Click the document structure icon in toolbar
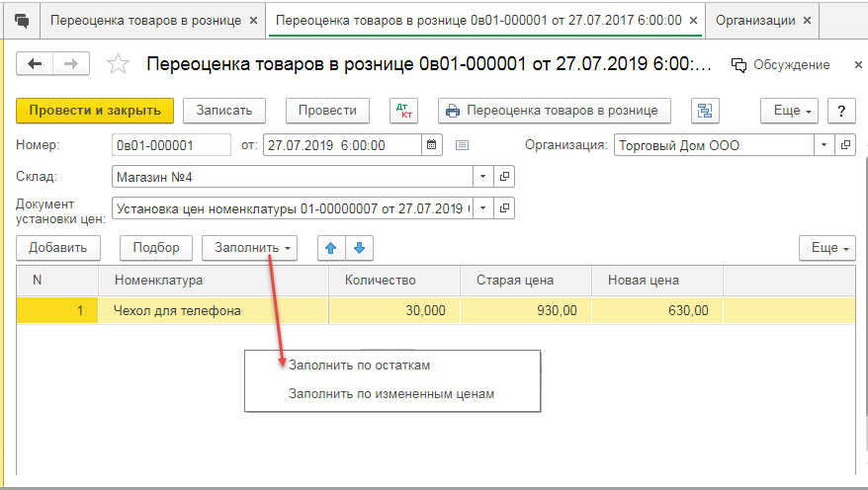The width and height of the screenshot is (868, 490). [x=704, y=111]
